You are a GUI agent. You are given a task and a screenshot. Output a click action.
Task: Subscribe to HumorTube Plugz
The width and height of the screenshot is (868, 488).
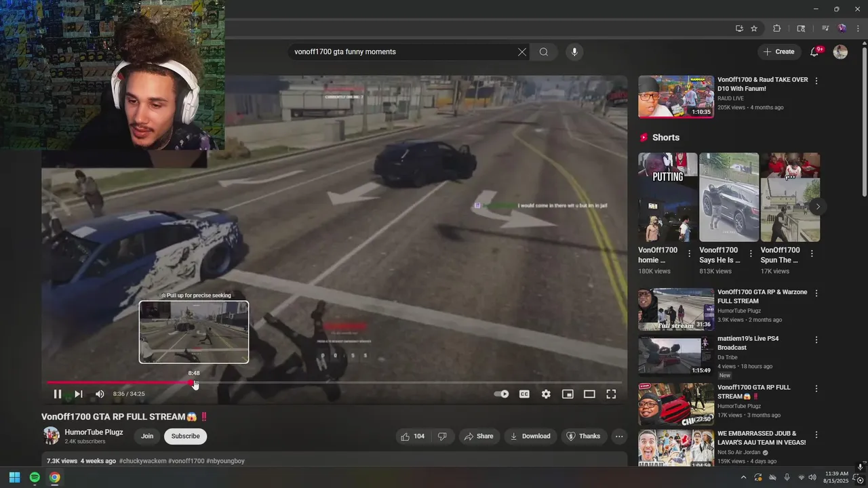tap(185, 436)
